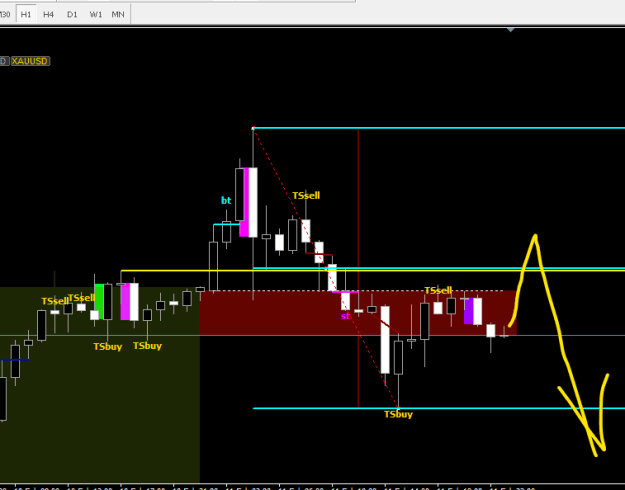Click TSsell label right of the tall magenta-and-white candle

pos(306,195)
